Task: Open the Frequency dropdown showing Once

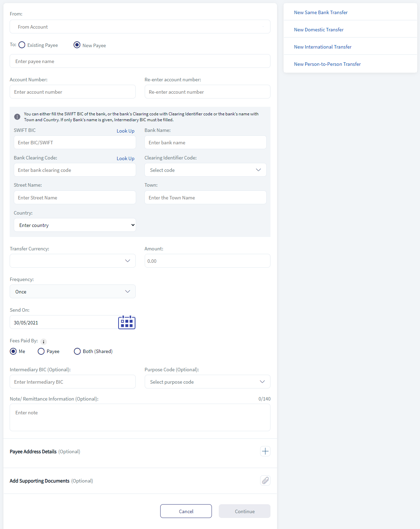Action: coord(73,291)
